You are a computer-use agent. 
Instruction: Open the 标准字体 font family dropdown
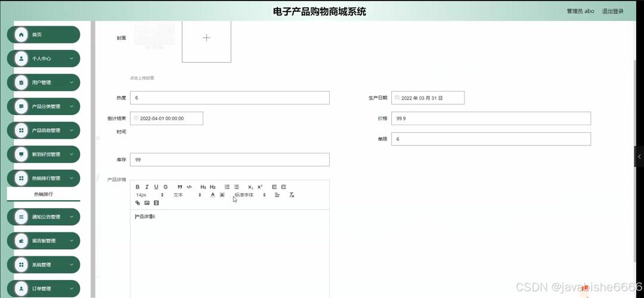click(x=250, y=195)
